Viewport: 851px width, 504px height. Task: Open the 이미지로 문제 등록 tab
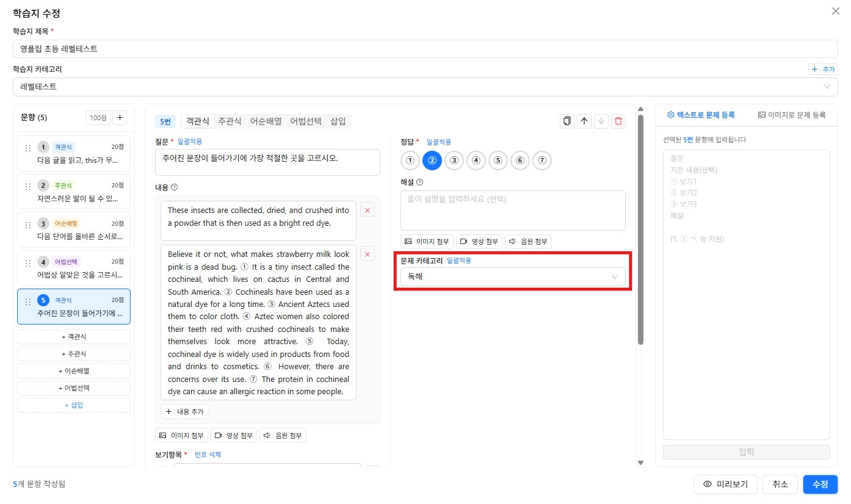tap(792, 115)
